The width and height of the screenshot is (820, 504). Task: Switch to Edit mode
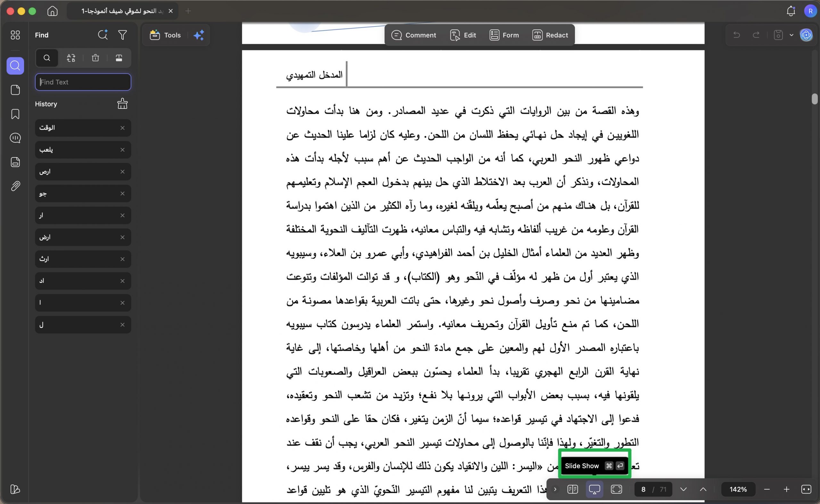[463, 35]
